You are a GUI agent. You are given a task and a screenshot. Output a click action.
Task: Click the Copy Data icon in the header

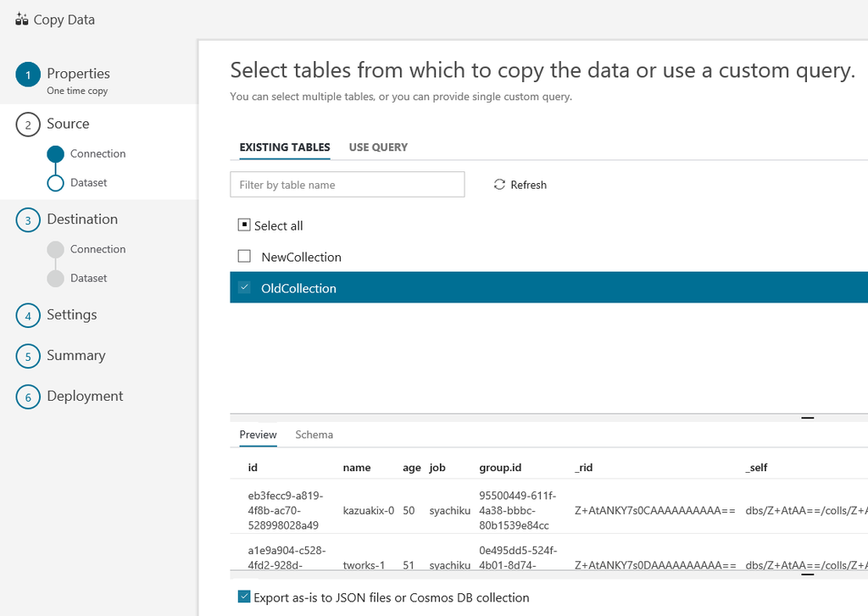[22, 19]
